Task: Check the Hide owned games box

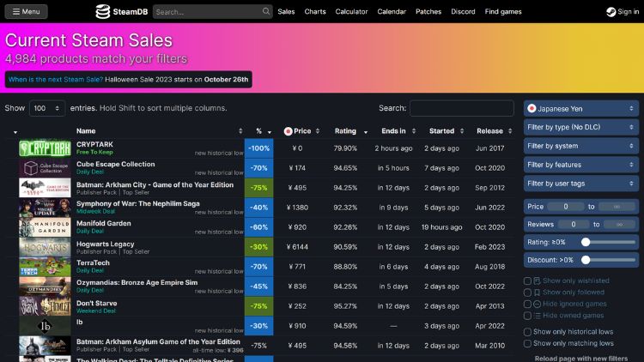Action: [528, 316]
